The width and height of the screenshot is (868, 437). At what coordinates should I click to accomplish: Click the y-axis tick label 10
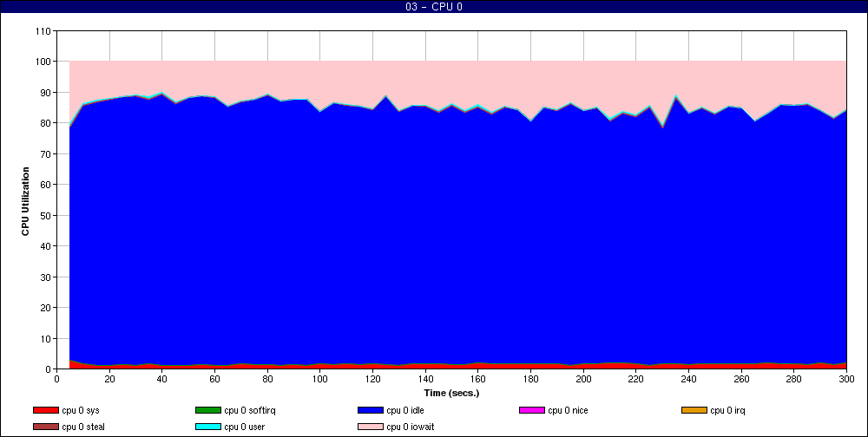(46, 338)
